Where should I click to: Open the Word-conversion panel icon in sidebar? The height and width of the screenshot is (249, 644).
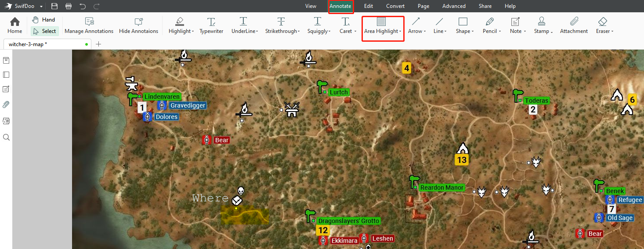point(6,120)
